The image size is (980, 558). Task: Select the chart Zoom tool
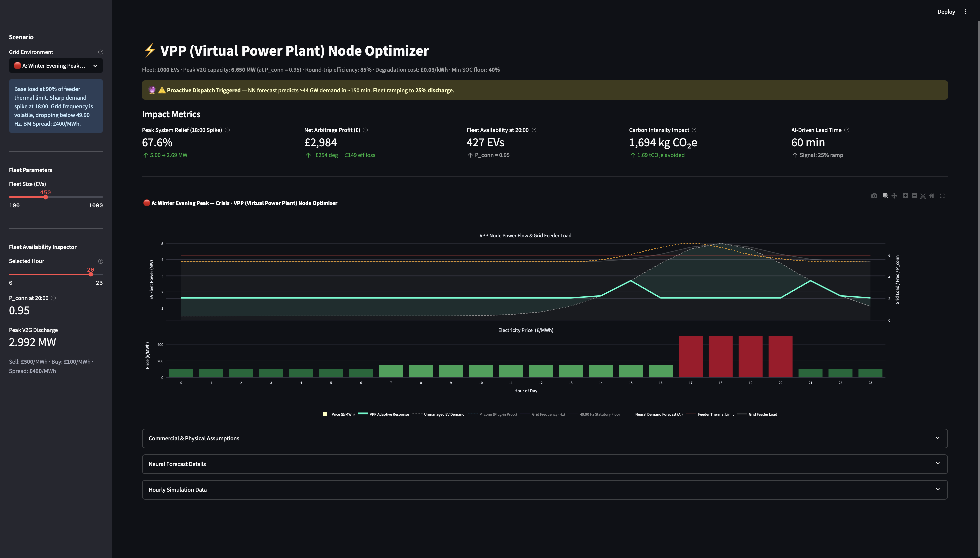pos(885,196)
